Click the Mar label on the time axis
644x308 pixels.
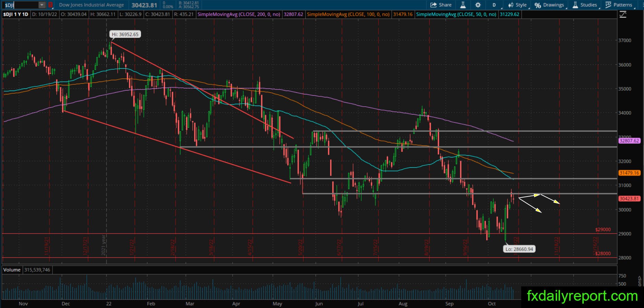click(x=190, y=304)
